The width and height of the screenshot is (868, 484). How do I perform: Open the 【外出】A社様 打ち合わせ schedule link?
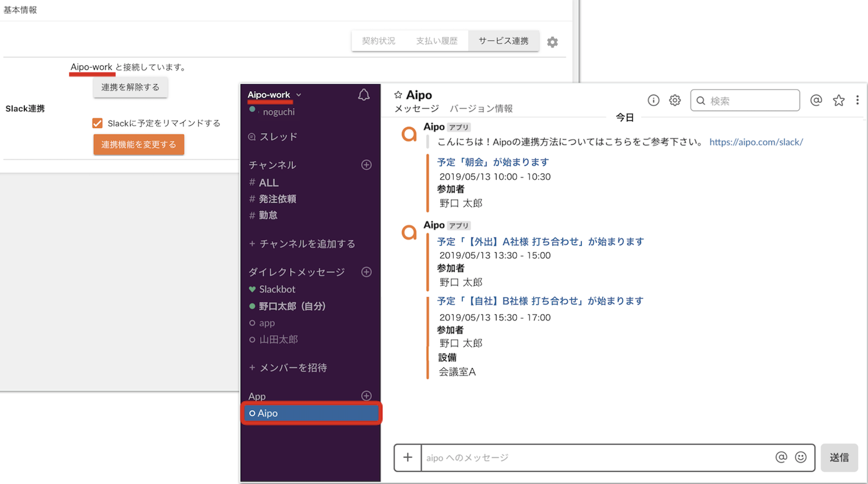click(x=541, y=242)
